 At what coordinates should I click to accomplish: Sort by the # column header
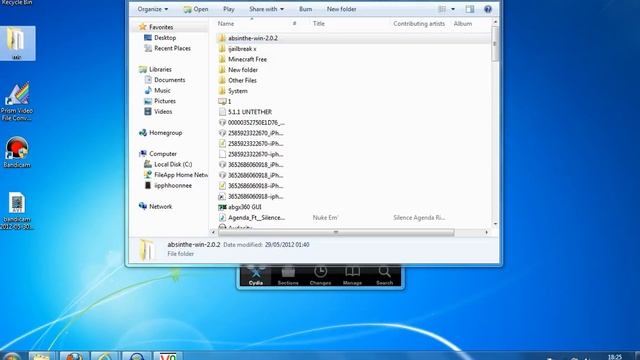[294, 24]
